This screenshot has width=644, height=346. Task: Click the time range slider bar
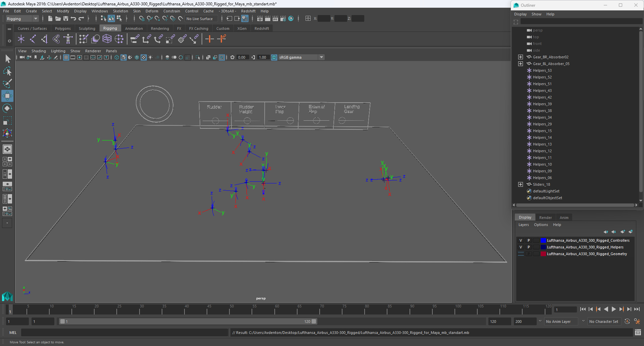[188, 322]
